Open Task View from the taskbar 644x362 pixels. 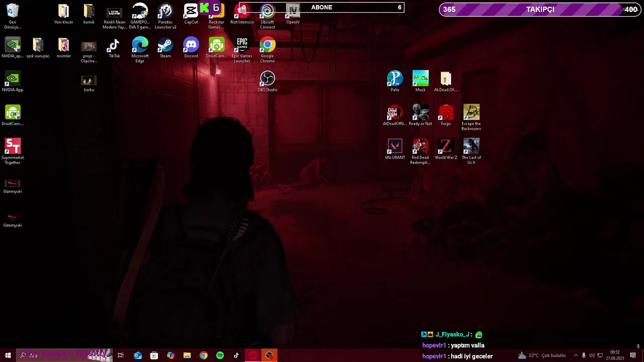tap(121, 355)
